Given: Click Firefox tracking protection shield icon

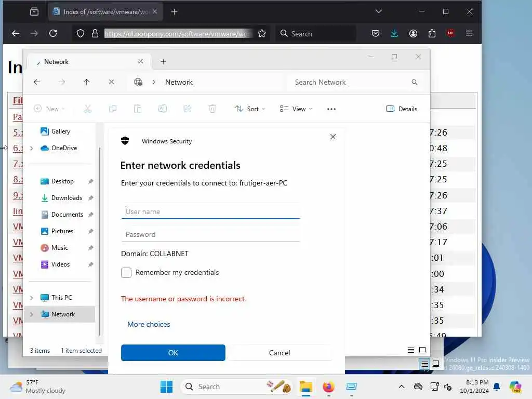Looking at the screenshot, I should tap(81, 33).
